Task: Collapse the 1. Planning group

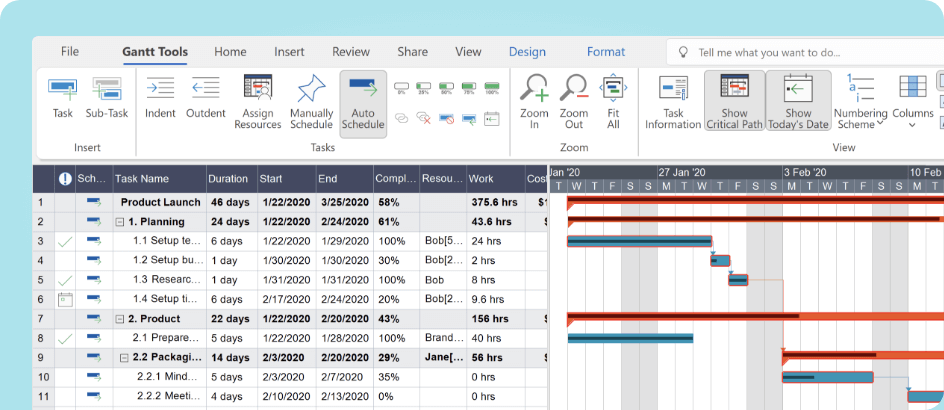Action: pos(120,222)
